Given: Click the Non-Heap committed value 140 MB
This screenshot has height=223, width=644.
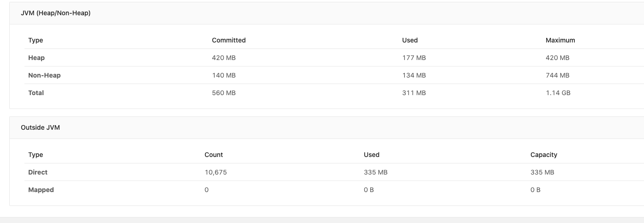Looking at the screenshot, I should coord(223,75).
